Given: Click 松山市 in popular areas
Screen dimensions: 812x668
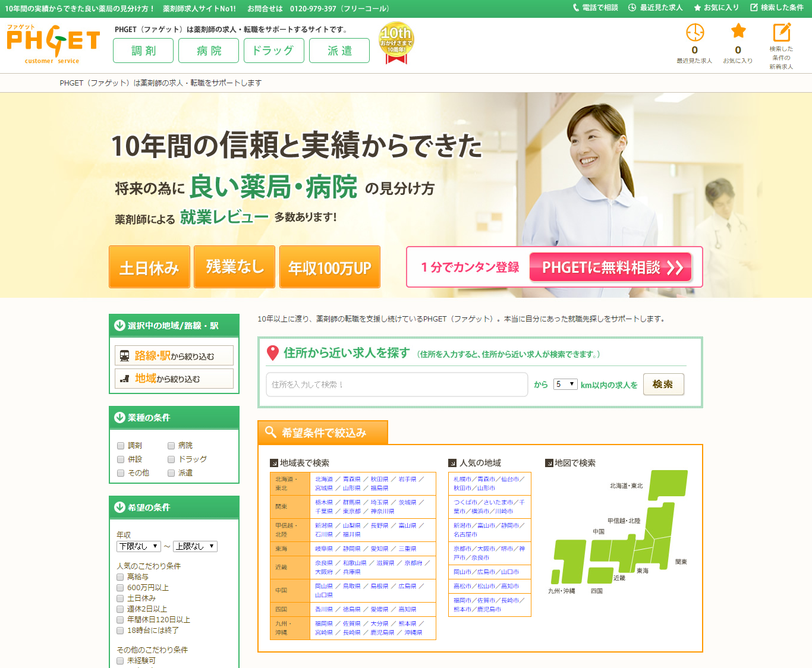Looking at the screenshot, I should 486,586.
